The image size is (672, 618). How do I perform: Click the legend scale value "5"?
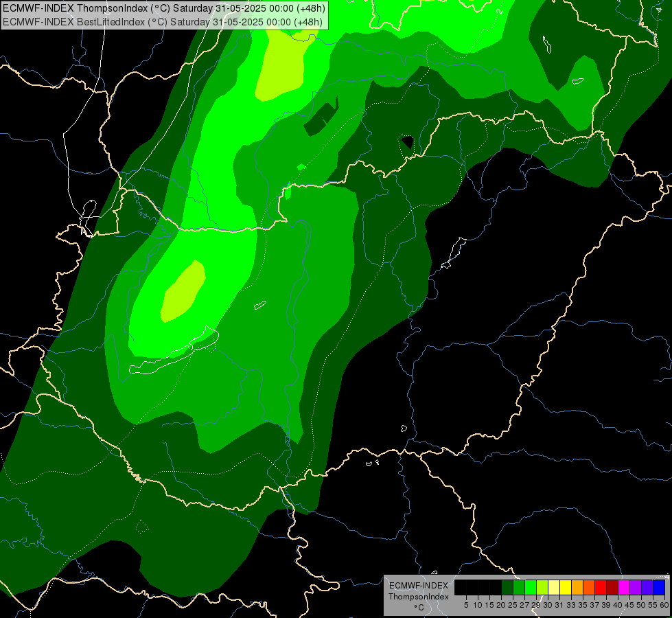(x=466, y=605)
